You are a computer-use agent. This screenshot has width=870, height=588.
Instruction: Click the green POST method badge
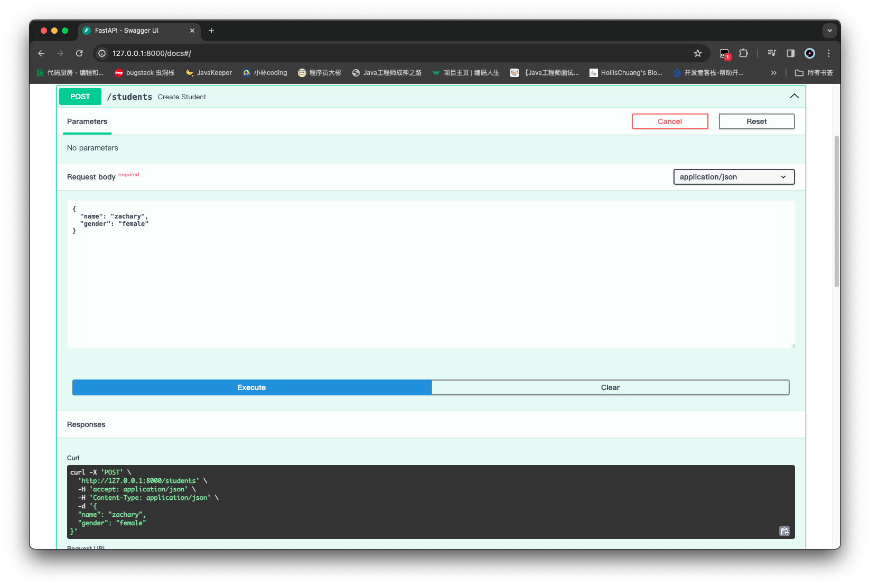[80, 97]
